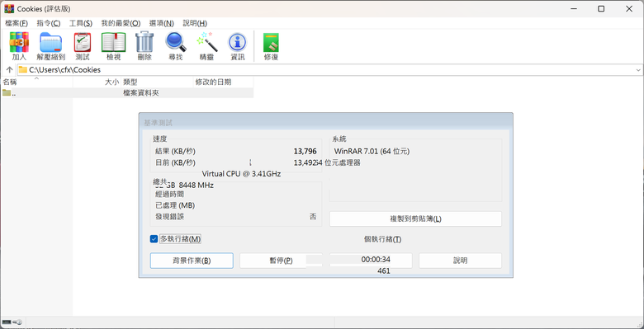This screenshot has height=329, width=644.
Task: Maximize the WinRAR window
Action: pyautogui.click(x=601, y=8)
